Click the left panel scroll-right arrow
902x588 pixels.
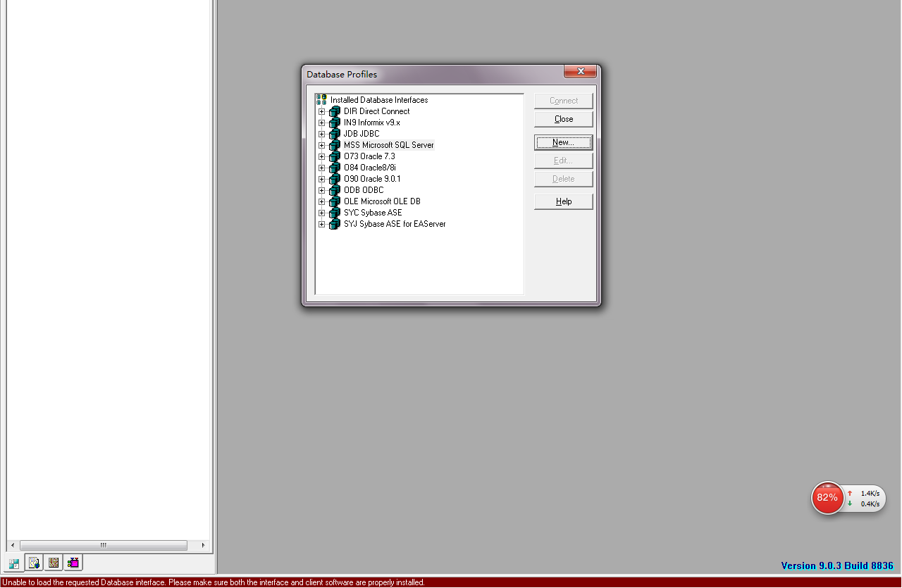204,545
